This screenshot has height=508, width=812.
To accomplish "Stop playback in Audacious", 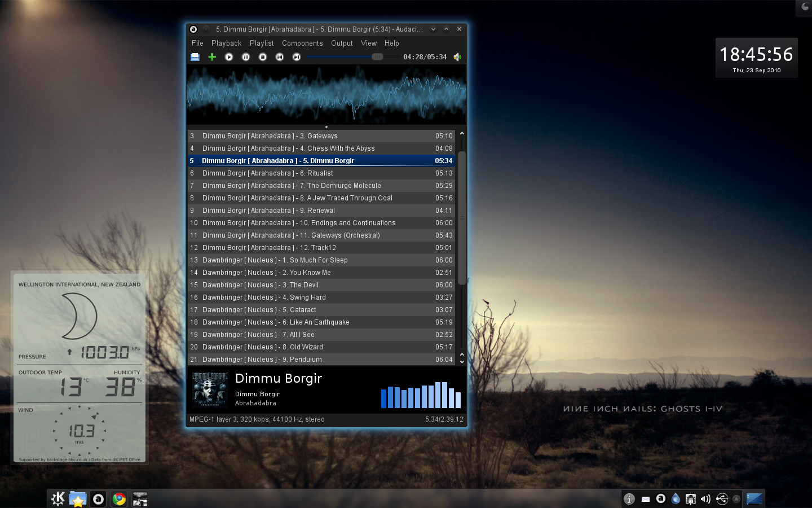I will 263,57.
